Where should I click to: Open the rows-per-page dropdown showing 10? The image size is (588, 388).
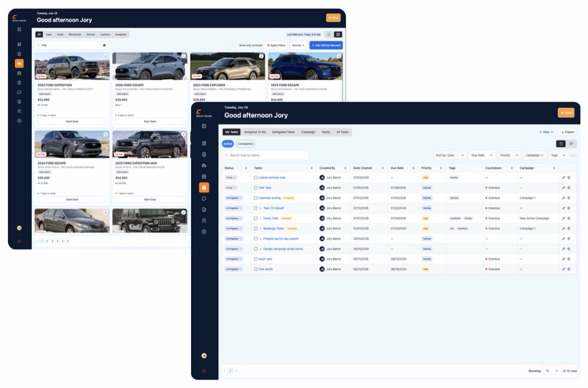(x=551, y=371)
